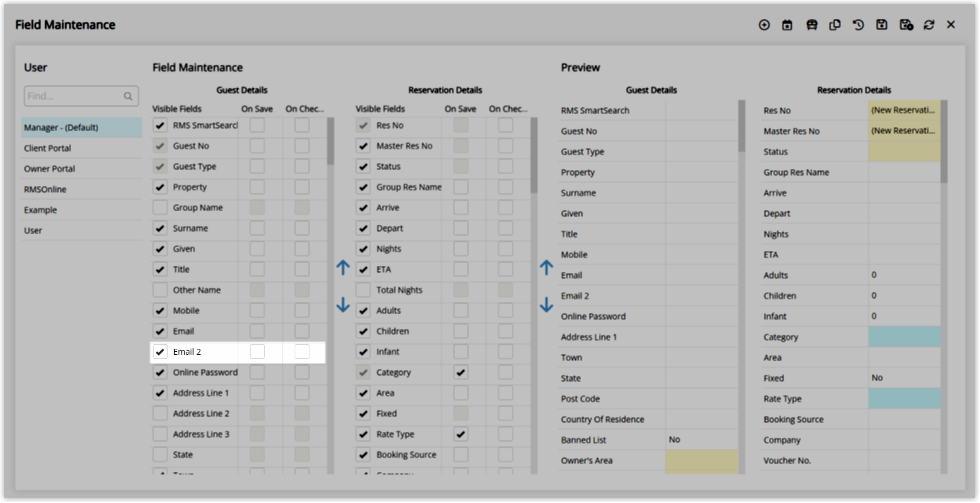
Task: Click the Adults preview value 0
Action: click(874, 275)
